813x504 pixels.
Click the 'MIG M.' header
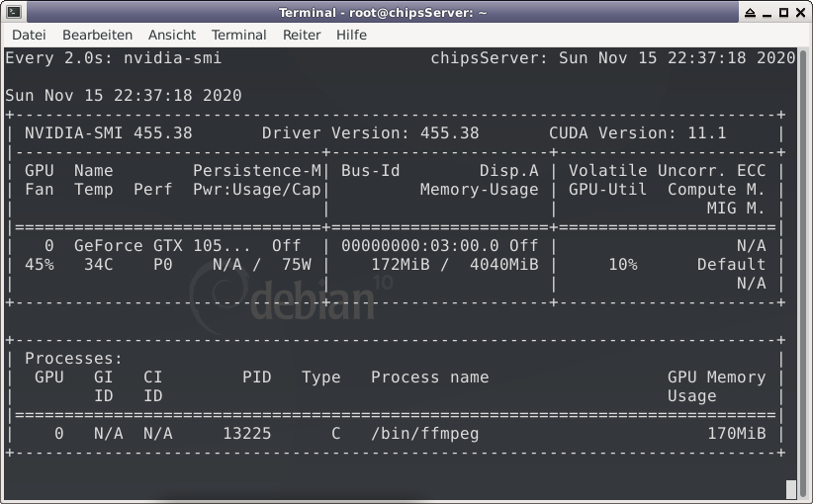736,209
